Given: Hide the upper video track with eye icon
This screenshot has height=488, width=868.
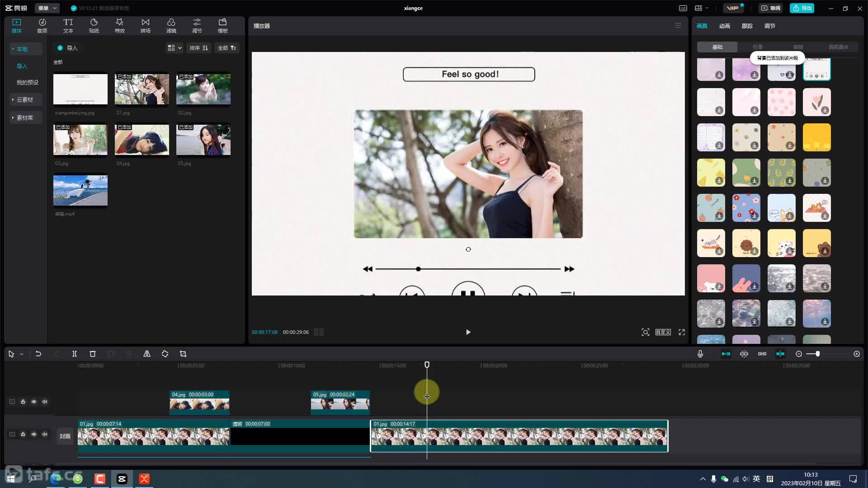Looking at the screenshot, I should (34, 402).
